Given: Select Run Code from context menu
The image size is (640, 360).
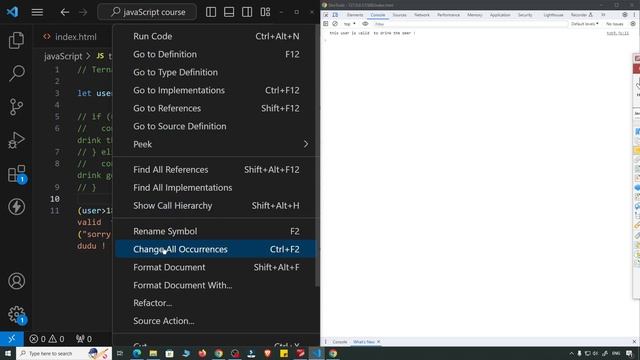Looking at the screenshot, I should (216, 36).
